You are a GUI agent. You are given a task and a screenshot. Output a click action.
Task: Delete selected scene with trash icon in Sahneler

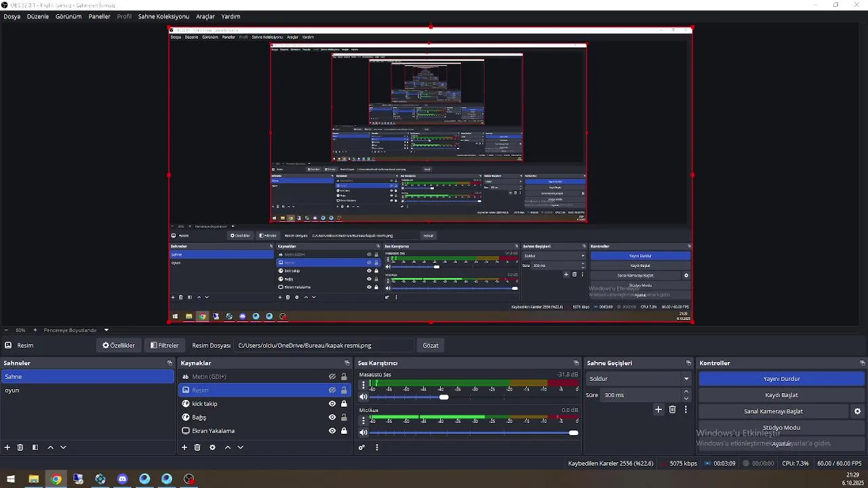point(20,447)
